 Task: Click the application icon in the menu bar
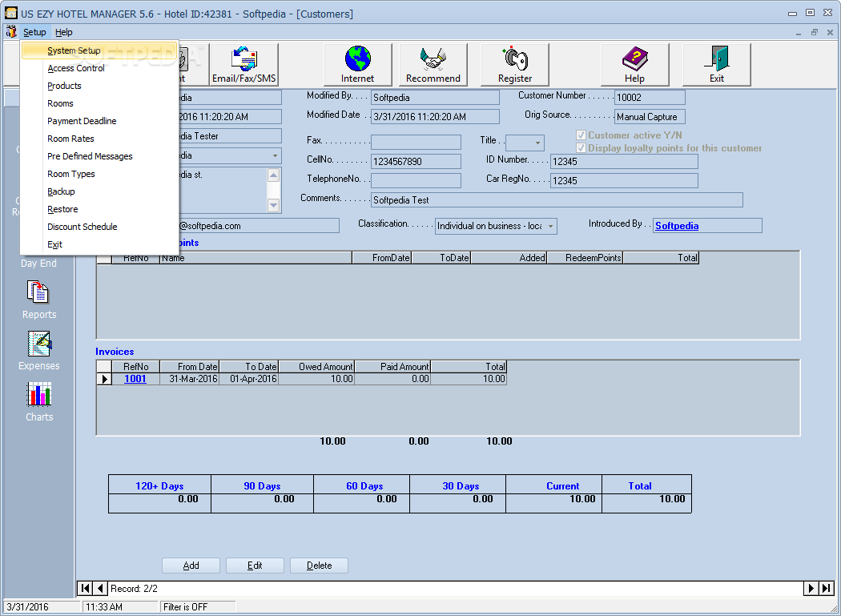pyautogui.click(x=10, y=32)
